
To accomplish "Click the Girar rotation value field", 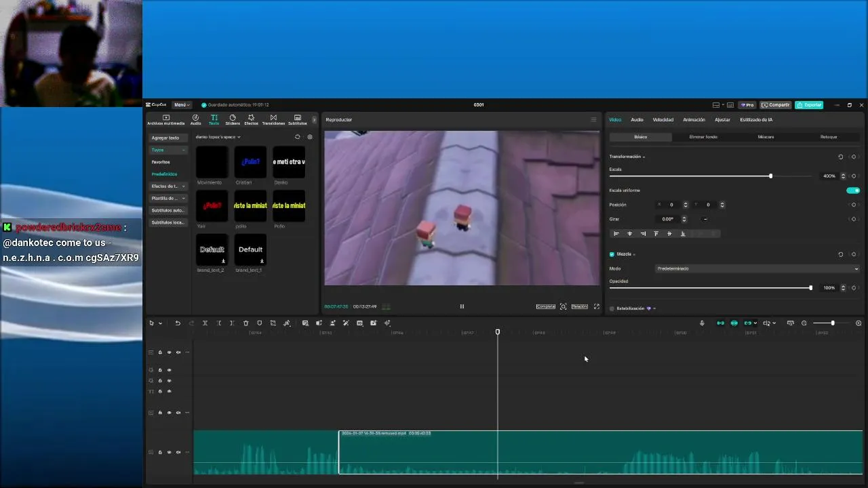I will pos(669,219).
